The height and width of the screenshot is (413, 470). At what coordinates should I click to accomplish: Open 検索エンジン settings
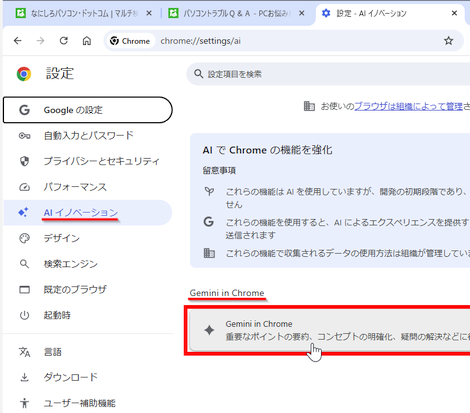click(88, 264)
